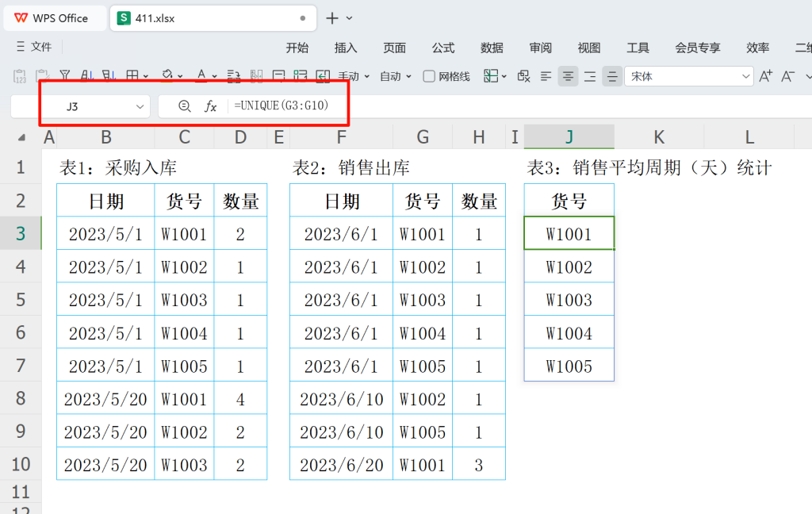The image size is (812, 514).
Task: Click the filter funnel icon
Action: 65,76
